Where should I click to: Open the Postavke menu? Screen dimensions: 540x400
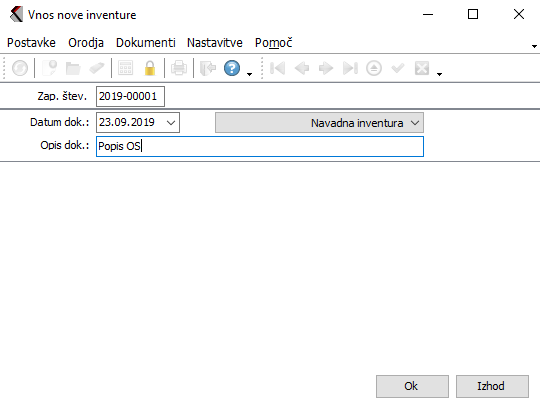pos(31,43)
